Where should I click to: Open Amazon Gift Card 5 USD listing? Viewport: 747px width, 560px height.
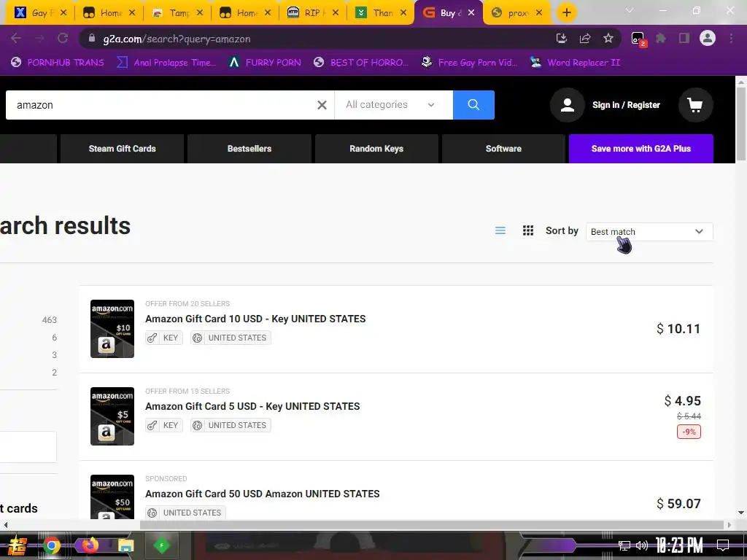click(x=252, y=406)
